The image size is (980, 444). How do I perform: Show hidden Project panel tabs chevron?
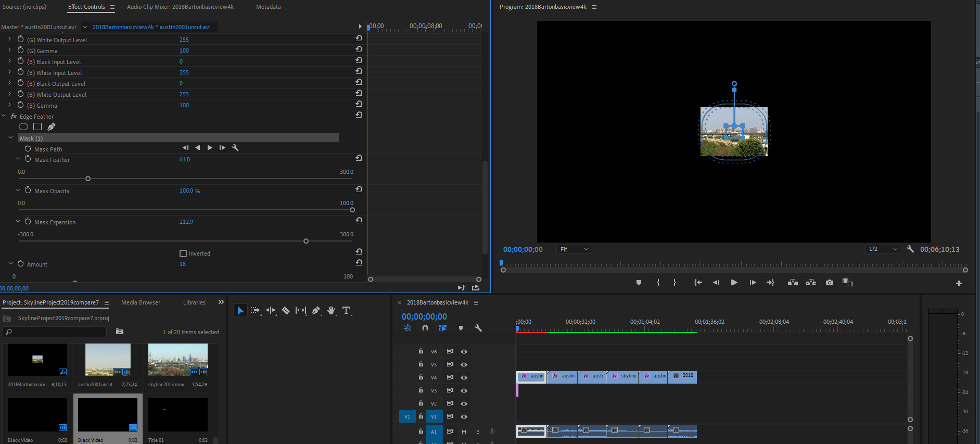click(x=221, y=302)
